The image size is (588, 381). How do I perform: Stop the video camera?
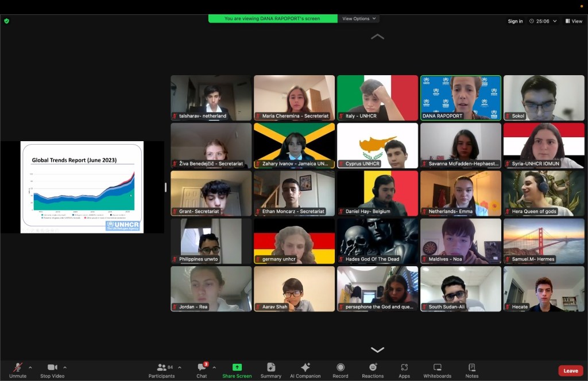pos(52,370)
